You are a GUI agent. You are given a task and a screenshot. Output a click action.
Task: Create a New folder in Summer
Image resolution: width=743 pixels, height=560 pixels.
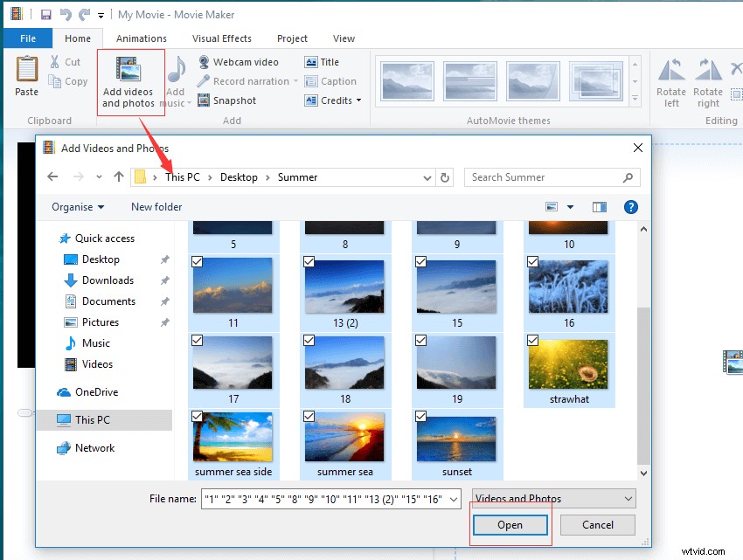pyautogui.click(x=156, y=207)
